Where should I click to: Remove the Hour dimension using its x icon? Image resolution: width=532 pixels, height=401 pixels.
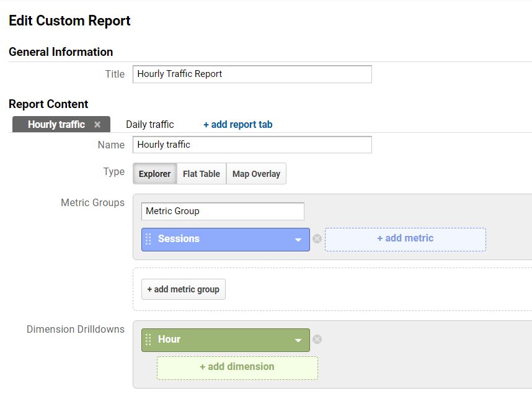coord(317,339)
